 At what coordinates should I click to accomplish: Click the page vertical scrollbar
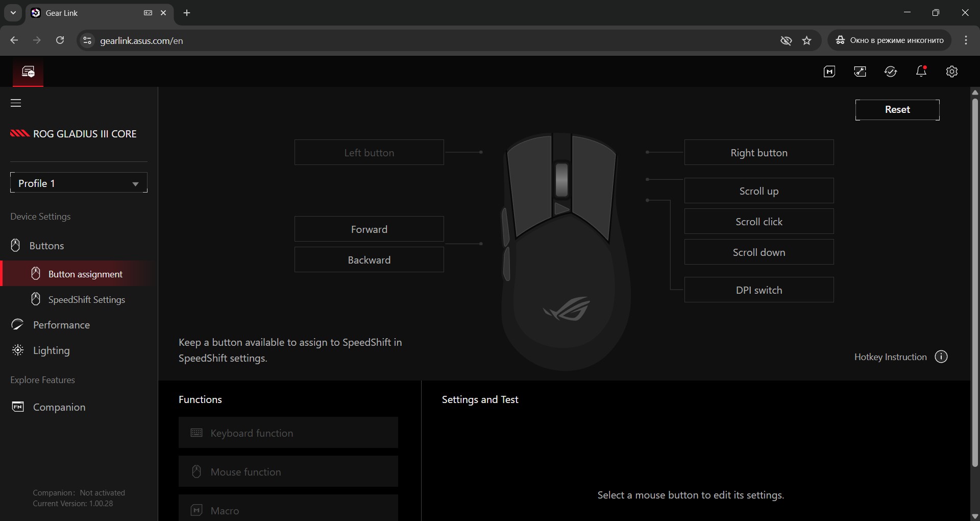[x=975, y=282]
